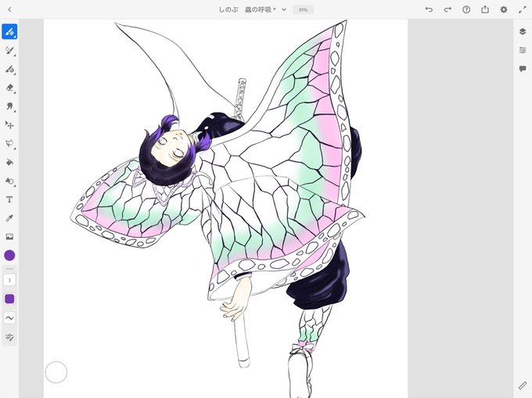532x398 pixels.
Task: Select the Text tool
Action: coord(9,199)
